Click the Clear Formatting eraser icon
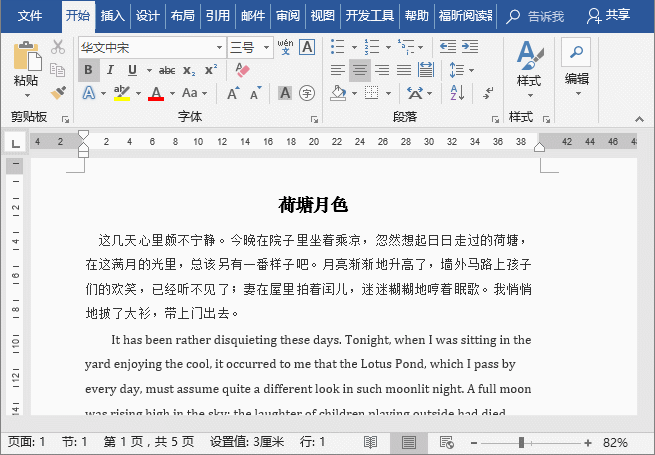Screen dimensions: 655x455 241,70
